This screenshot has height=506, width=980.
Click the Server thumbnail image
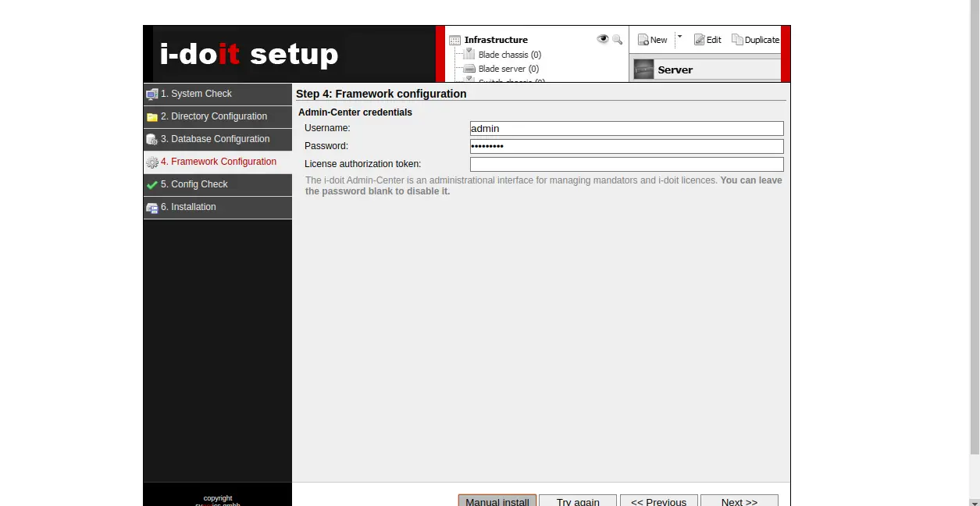tap(643, 69)
